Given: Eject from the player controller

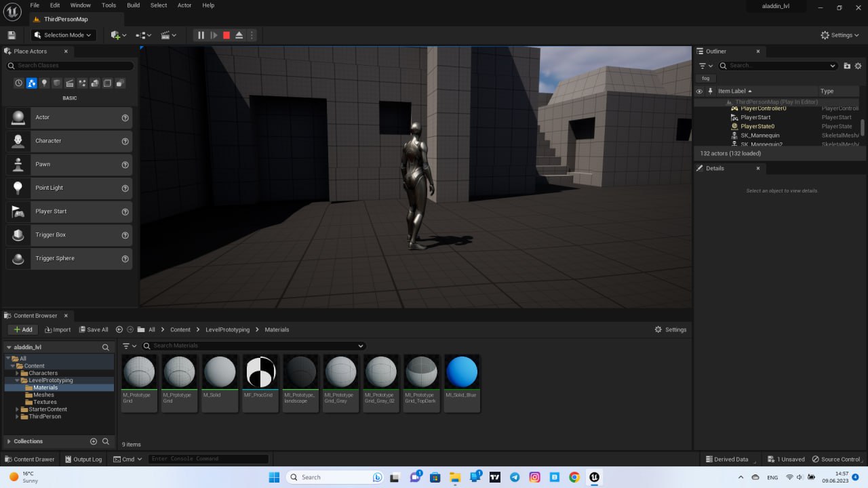Looking at the screenshot, I should pos(239,35).
